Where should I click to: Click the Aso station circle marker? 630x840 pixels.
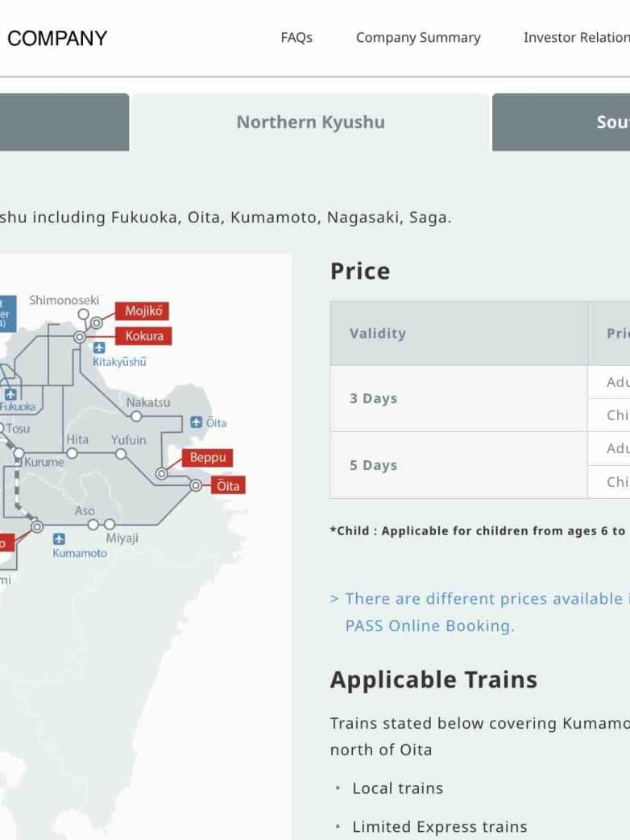coord(93,524)
